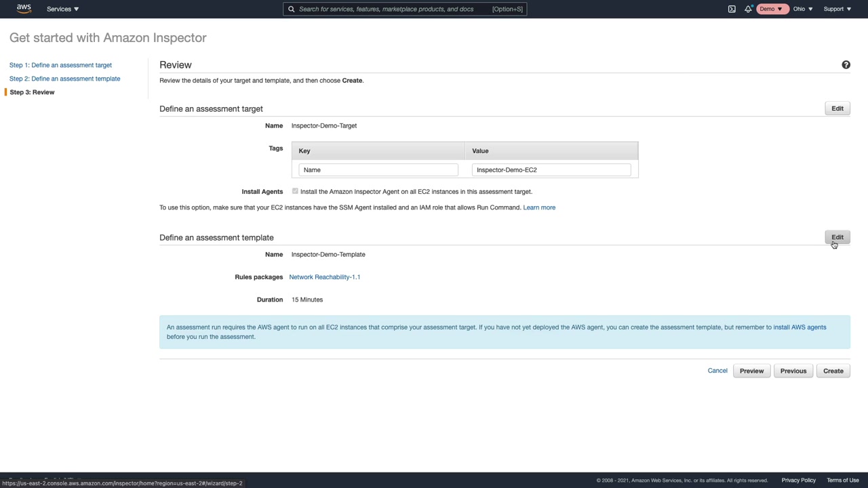Click the Install Agents label
Screen dimensions: 868x488
pos(262,192)
